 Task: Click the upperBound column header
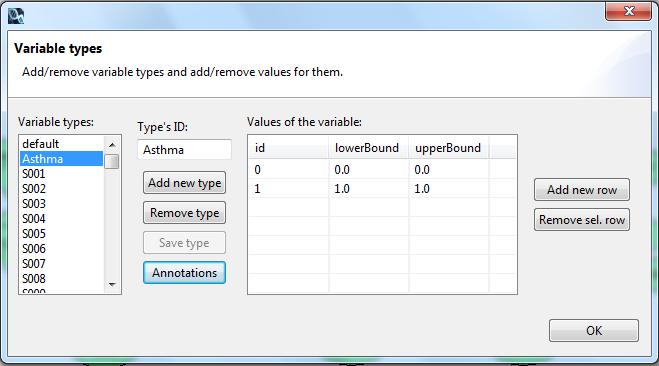click(x=448, y=148)
